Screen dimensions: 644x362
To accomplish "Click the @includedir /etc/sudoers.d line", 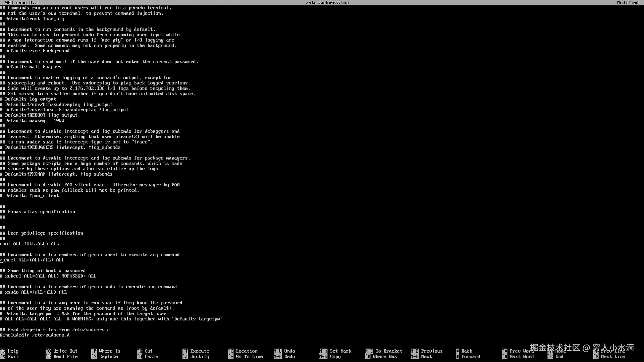I will [x=35, y=335].
